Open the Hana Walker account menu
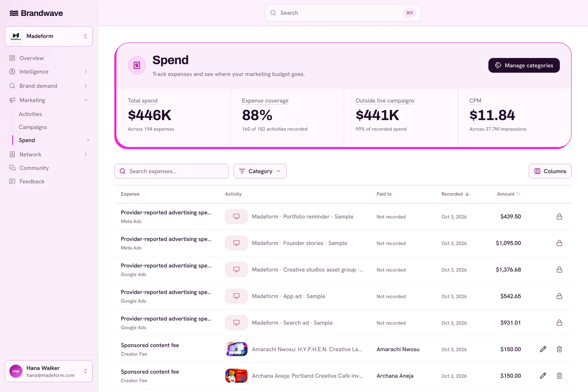588x392 pixels. pos(49,371)
